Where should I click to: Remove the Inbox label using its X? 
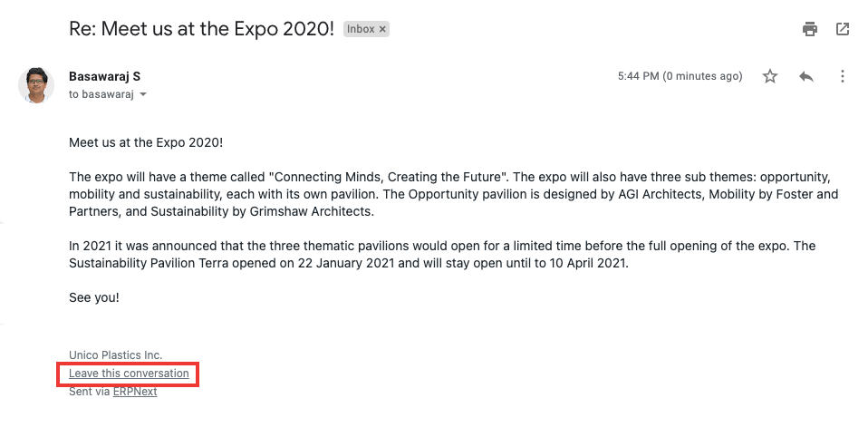click(383, 29)
